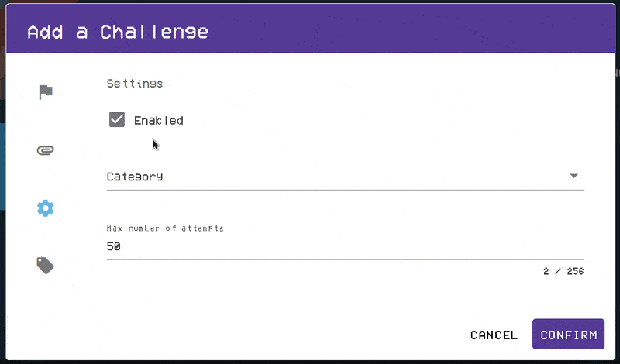Expand the Category dropdown arrow
Viewport: 620px width, 364px height.
573,176
